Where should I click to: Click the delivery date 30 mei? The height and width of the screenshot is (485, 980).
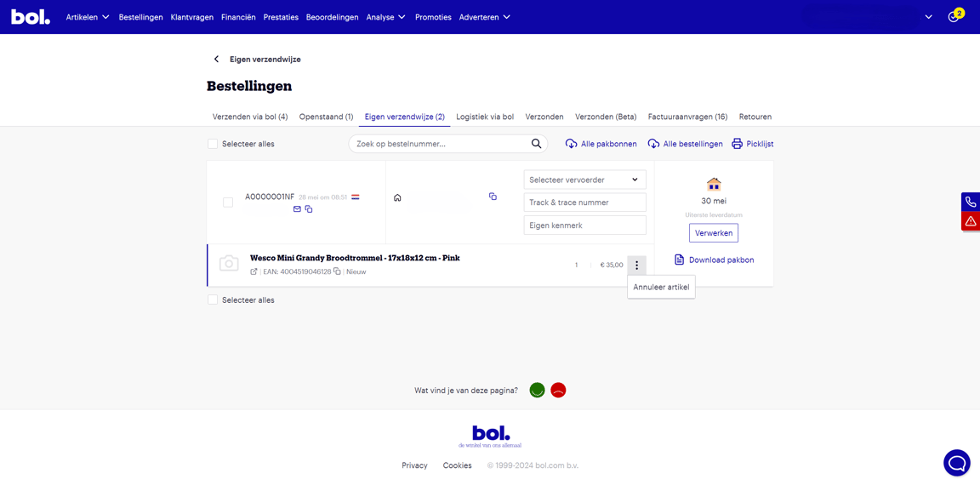coord(714,202)
